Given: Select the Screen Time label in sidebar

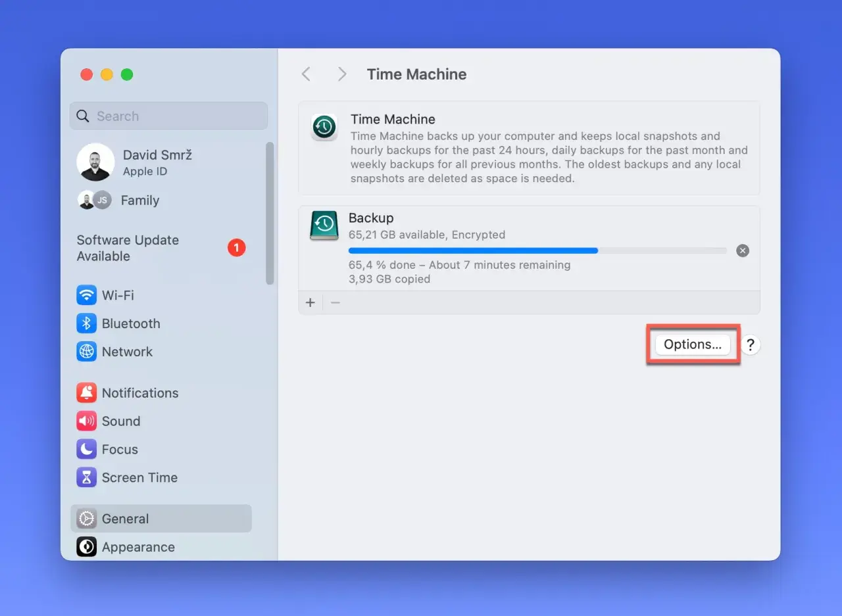Looking at the screenshot, I should 139,478.
